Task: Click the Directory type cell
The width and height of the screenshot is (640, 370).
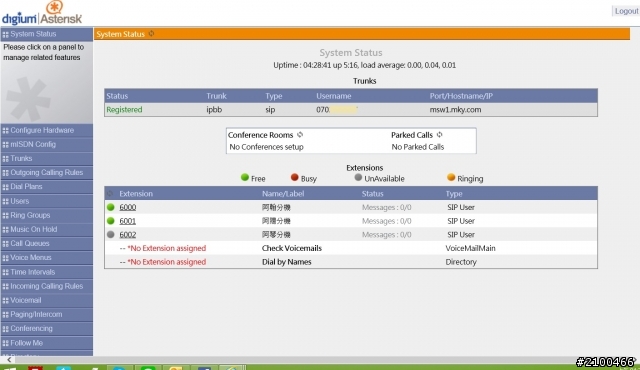Action: point(461,262)
